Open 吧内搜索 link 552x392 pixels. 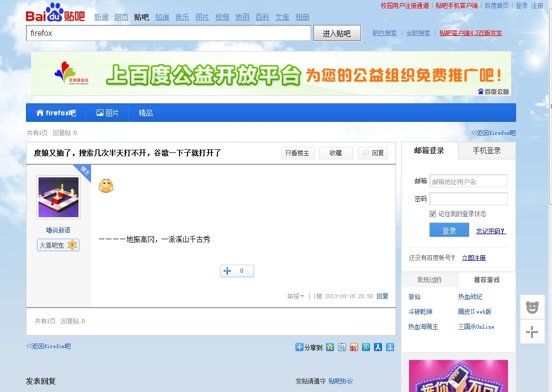[385, 33]
